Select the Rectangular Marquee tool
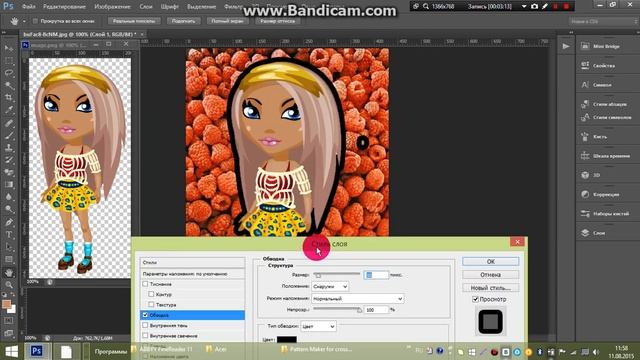640x360 pixels. pyautogui.click(x=9, y=61)
